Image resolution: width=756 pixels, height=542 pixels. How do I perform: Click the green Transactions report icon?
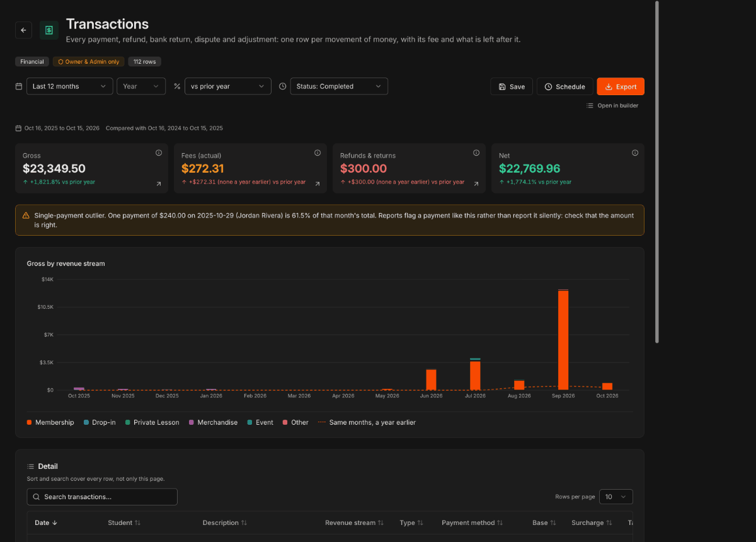pos(49,30)
